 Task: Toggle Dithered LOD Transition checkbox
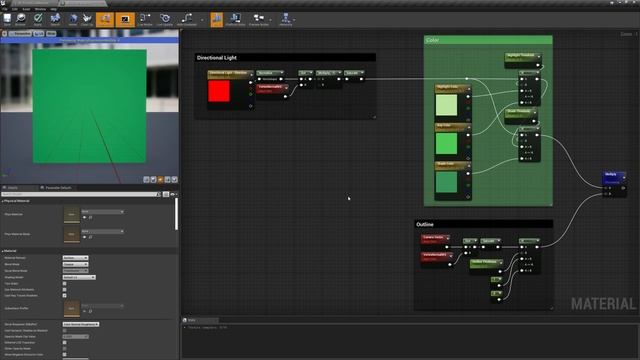tap(64, 342)
